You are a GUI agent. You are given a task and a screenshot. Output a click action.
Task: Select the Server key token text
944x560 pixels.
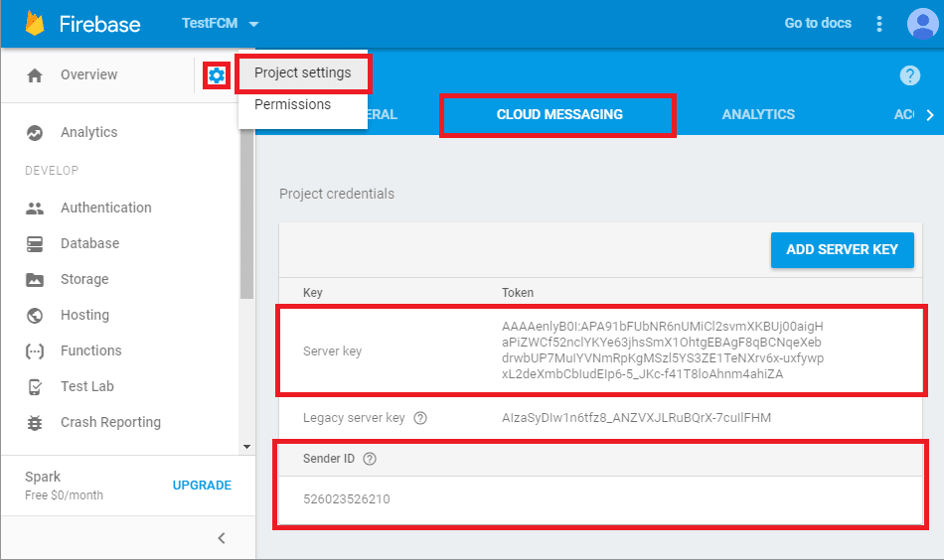pyautogui.click(x=663, y=350)
